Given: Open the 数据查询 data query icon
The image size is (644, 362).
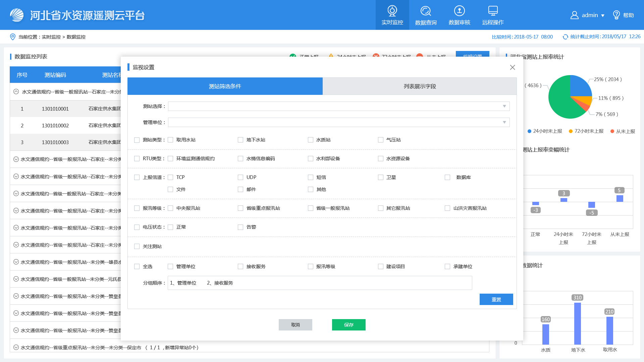Looking at the screenshot, I should (426, 11).
